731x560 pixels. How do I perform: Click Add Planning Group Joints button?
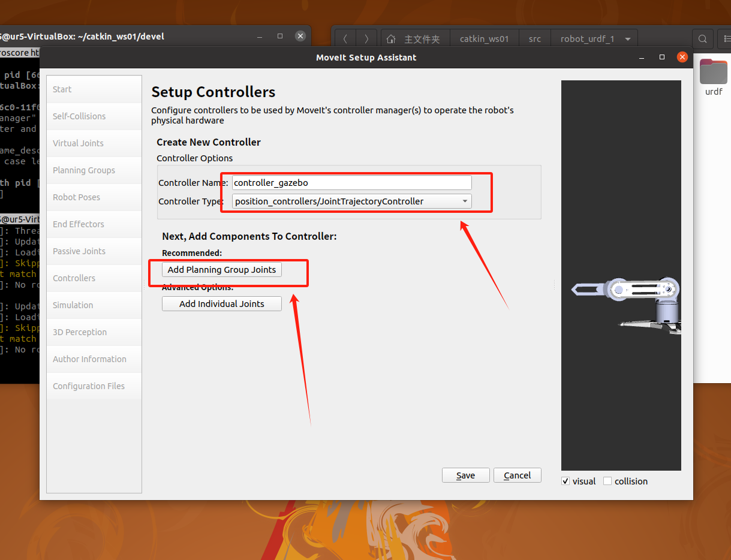[222, 270]
